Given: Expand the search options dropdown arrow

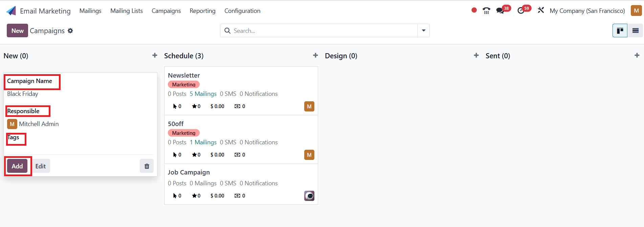Looking at the screenshot, I should click(x=423, y=30).
